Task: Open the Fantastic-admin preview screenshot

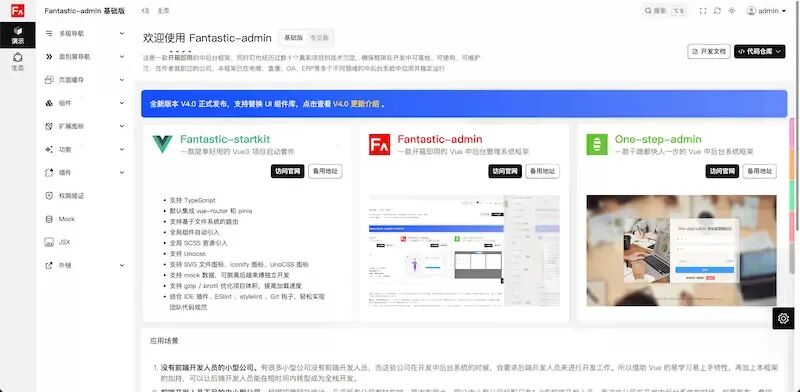Action: pos(464,251)
